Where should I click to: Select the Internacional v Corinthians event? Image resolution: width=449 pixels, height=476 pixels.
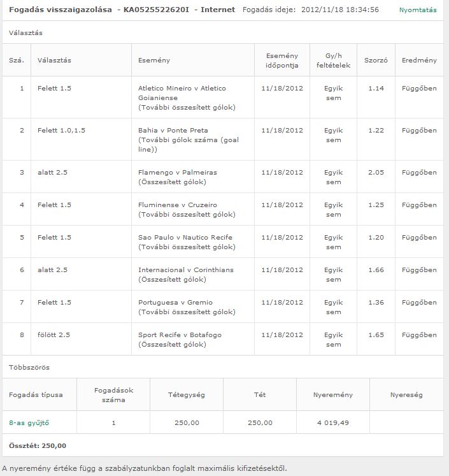pyautogui.click(x=185, y=270)
